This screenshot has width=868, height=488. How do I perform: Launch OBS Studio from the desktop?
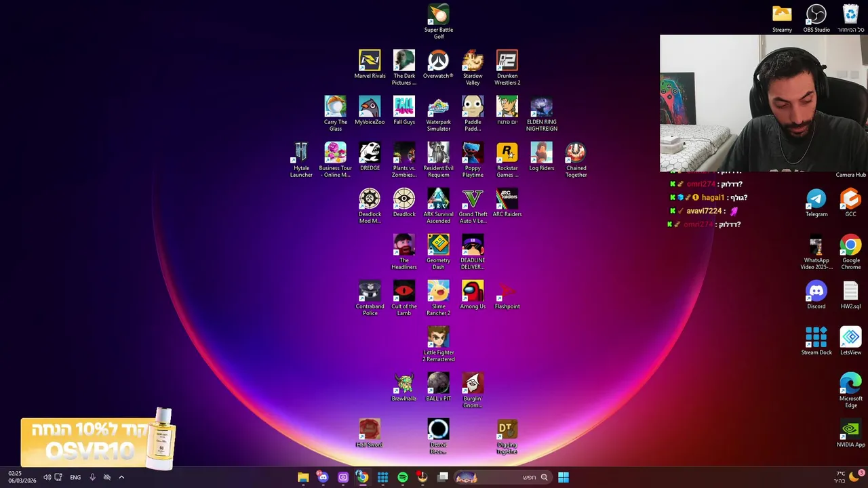tap(816, 18)
